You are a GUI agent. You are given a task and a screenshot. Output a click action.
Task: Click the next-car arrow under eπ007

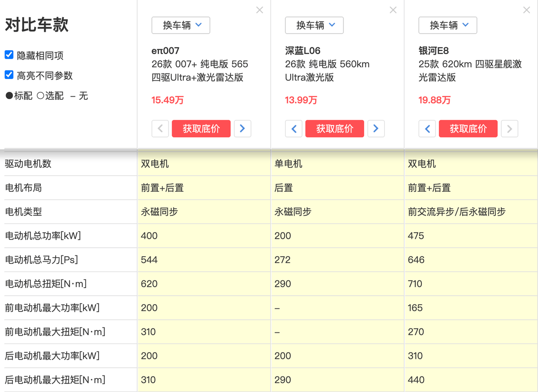coord(243,129)
